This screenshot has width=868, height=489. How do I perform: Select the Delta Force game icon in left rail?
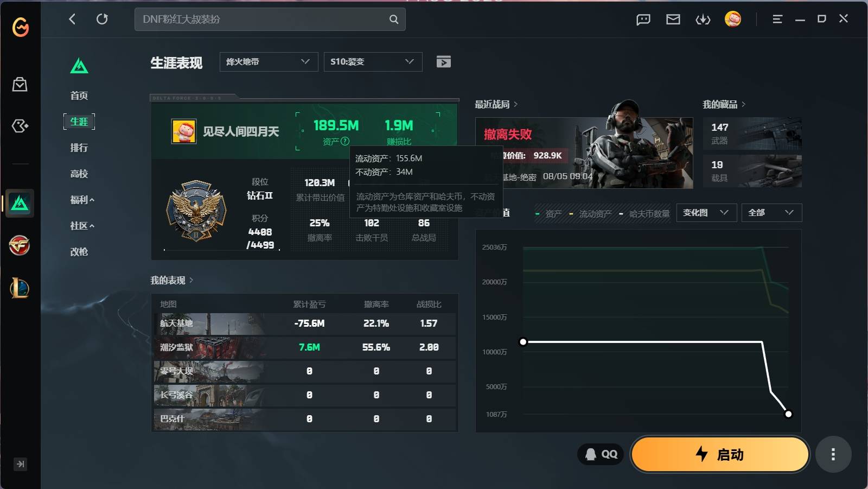pos(20,203)
